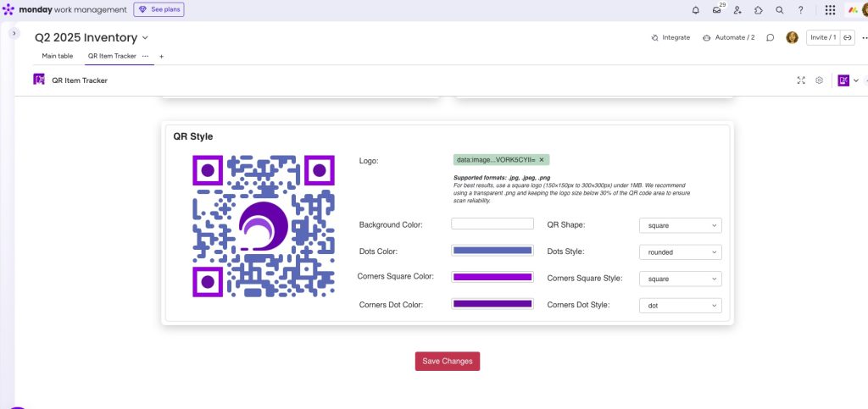Viewport: 868px width, 409px height.
Task: Click the QR Item Tracker view title
Action: point(80,80)
